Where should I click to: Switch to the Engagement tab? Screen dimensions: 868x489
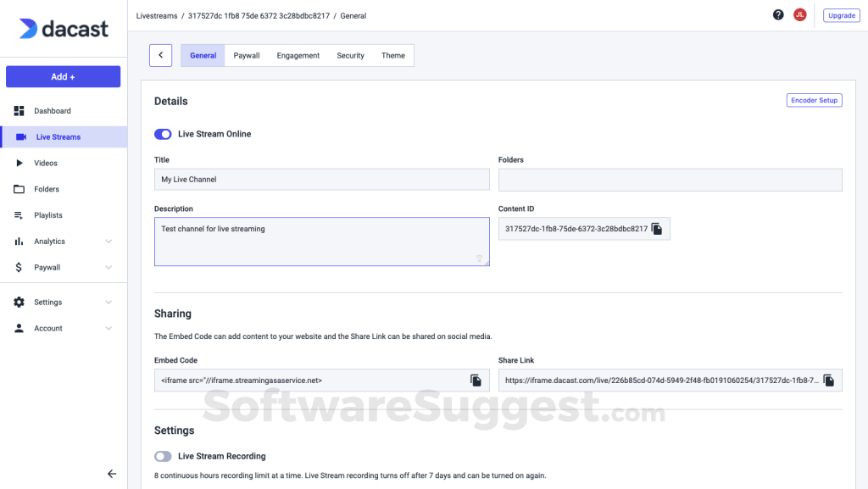click(x=298, y=55)
